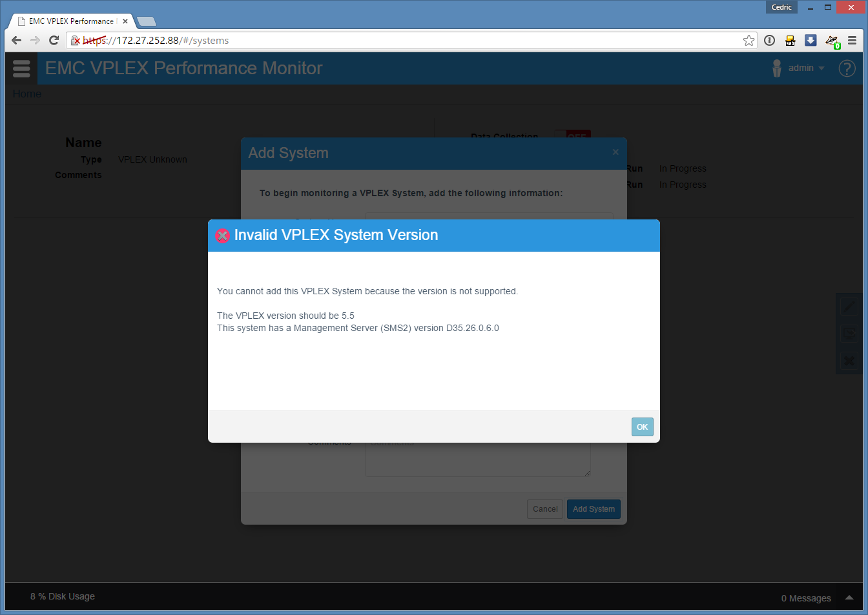The width and height of the screenshot is (868, 615).
Task: Click the red error icon in the dialog title
Action: [x=222, y=236]
